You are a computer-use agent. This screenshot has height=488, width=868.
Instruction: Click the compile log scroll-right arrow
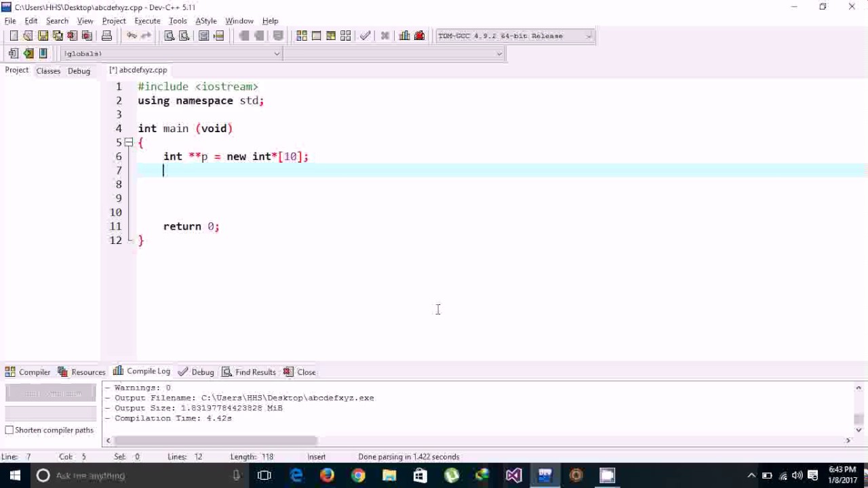[848, 441]
